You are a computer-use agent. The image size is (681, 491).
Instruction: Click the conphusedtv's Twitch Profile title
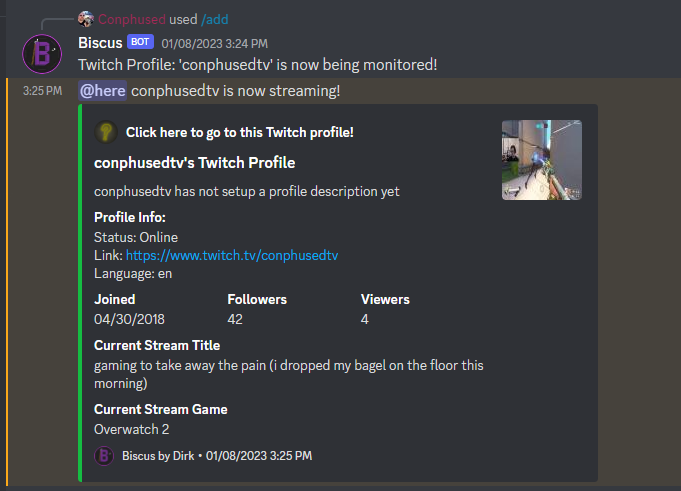pos(194,162)
